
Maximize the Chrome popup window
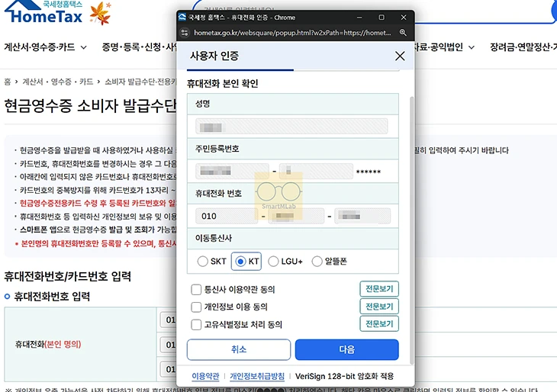coord(382,18)
